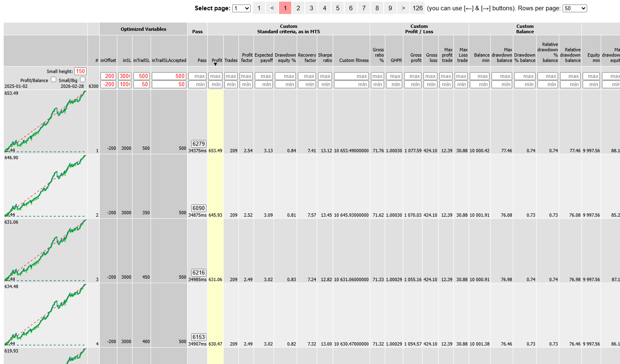Click the inTrailSLAccepted column header
Image resolution: width=620 pixels, height=364 pixels.
pyautogui.click(x=169, y=60)
